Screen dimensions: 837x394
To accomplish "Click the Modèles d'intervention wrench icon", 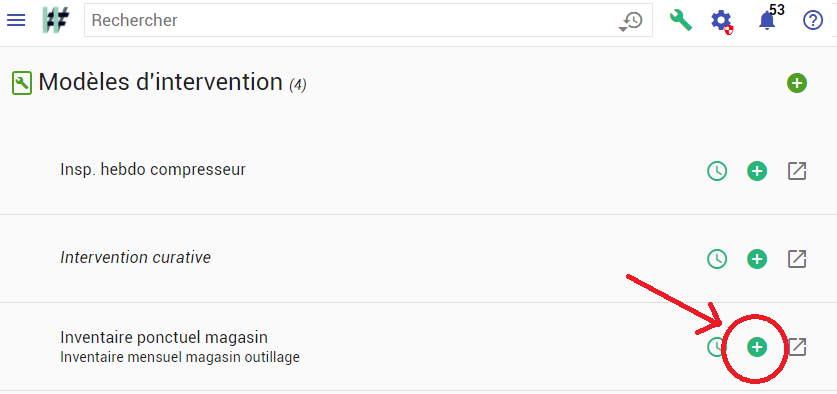I will click(x=22, y=83).
